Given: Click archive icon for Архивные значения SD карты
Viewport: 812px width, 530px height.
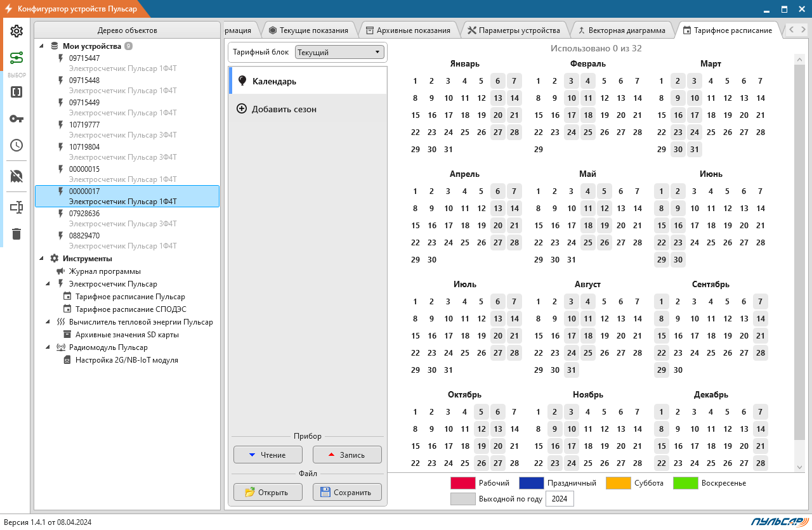Looking at the screenshot, I should coord(67,335).
